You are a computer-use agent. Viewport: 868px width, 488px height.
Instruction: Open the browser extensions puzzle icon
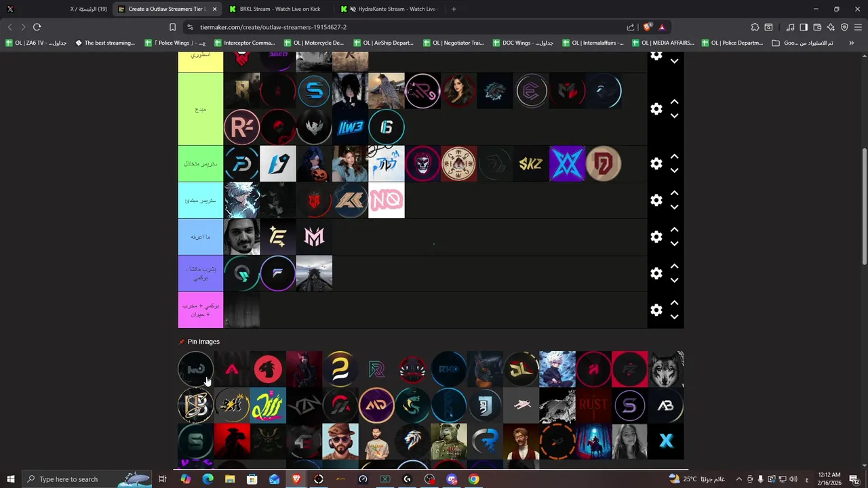pyautogui.click(x=755, y=27)
